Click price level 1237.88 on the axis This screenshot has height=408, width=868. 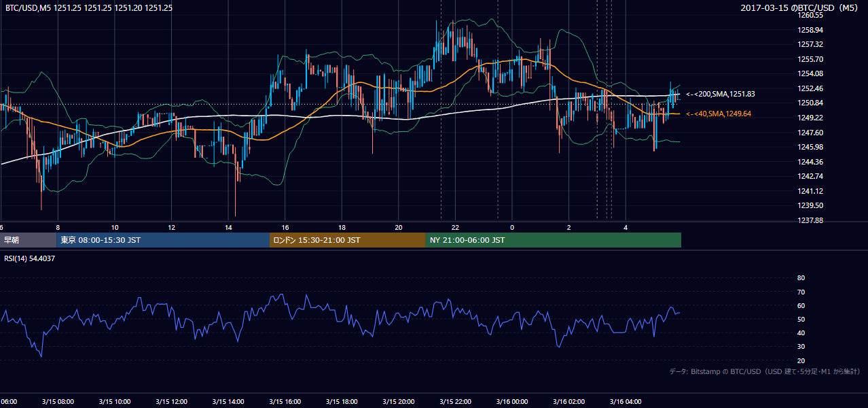[811, 220]
